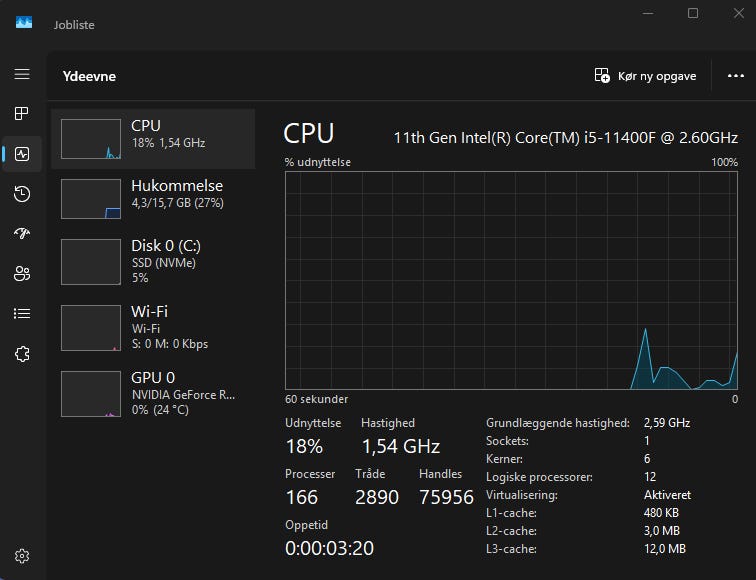Open the App history icon
This screenshot has width=756, height=580.
[22, 194]
